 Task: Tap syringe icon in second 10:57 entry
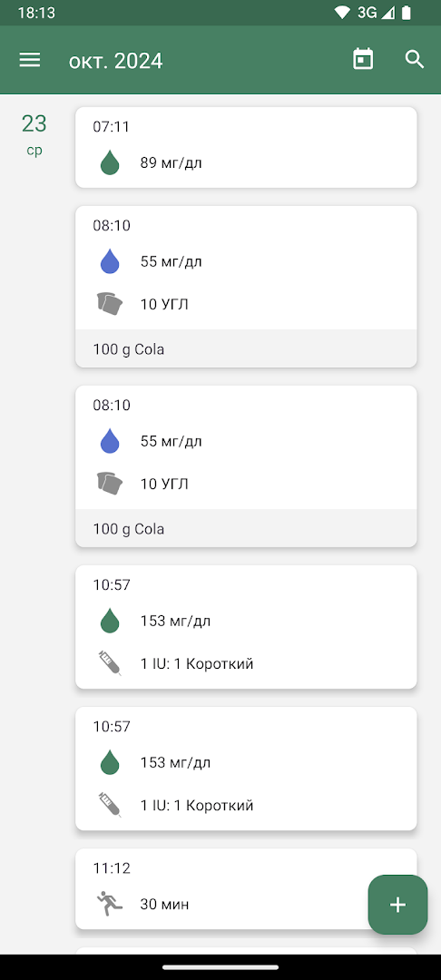click(110, 805)
